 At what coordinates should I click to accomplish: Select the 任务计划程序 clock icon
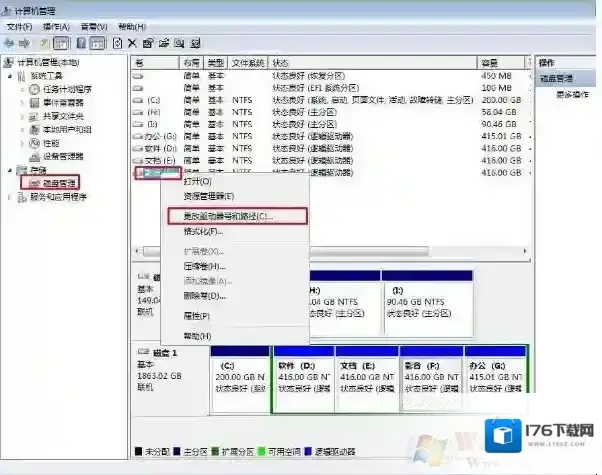click(35, 89)
